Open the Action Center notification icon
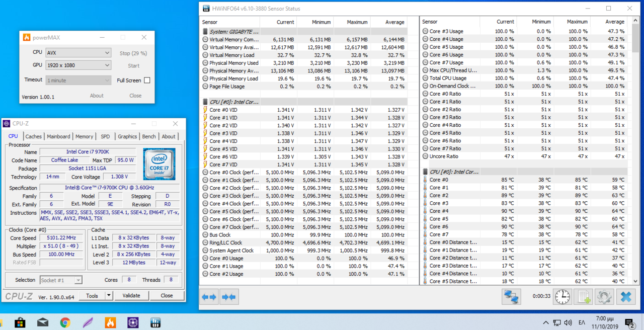The image size is (644, 330). pos(629,322)
